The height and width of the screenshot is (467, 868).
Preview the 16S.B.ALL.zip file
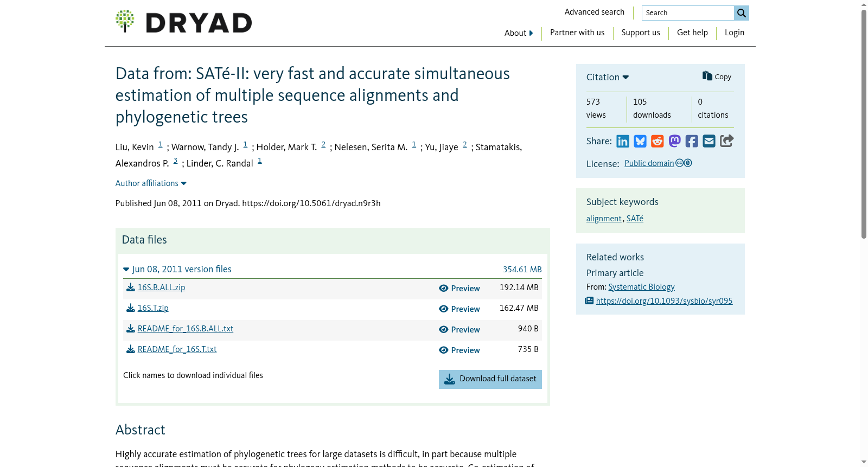click(x=459, y=289)
